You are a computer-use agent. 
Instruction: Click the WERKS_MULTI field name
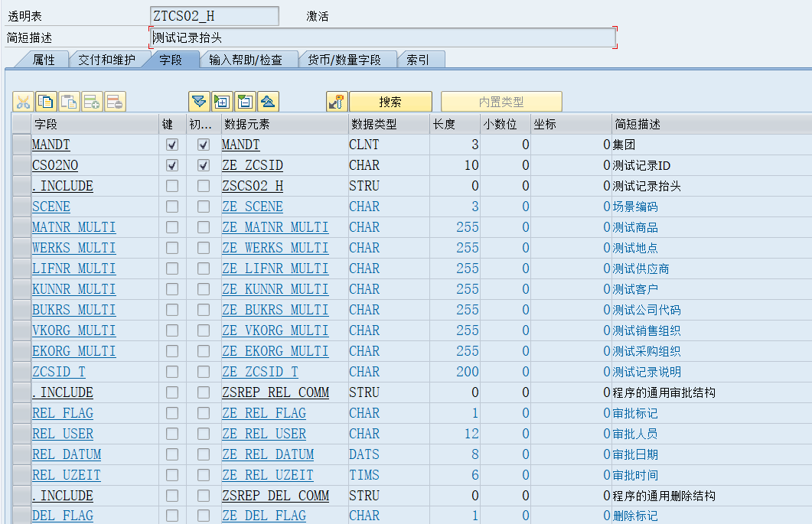coord(73,248)
